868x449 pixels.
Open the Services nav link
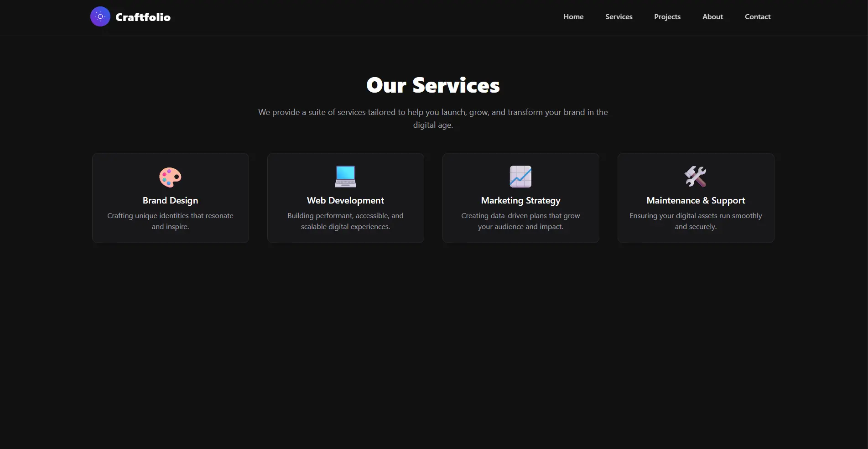coord(619,17)
